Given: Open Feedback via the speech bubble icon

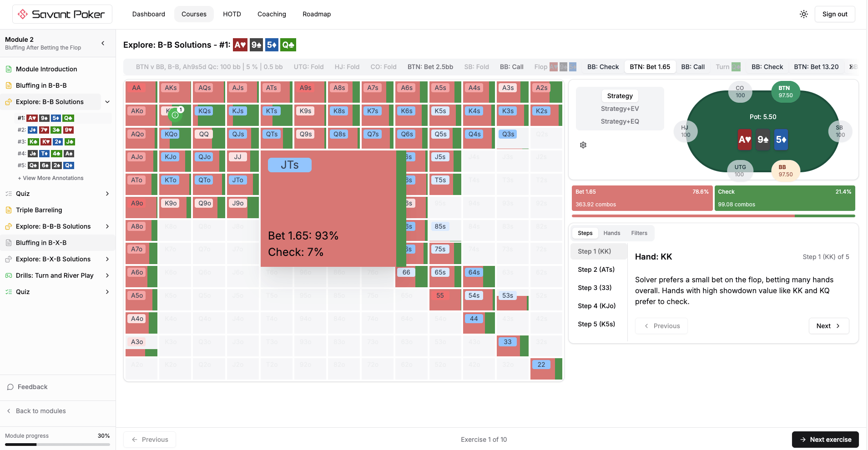Looking at the screenshot, I should [10, 387].
